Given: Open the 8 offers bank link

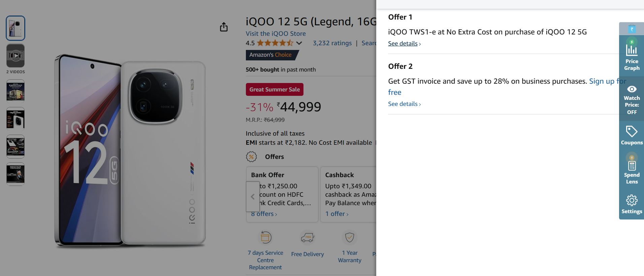Looking at the screenshot, I should tap(264, 214).
